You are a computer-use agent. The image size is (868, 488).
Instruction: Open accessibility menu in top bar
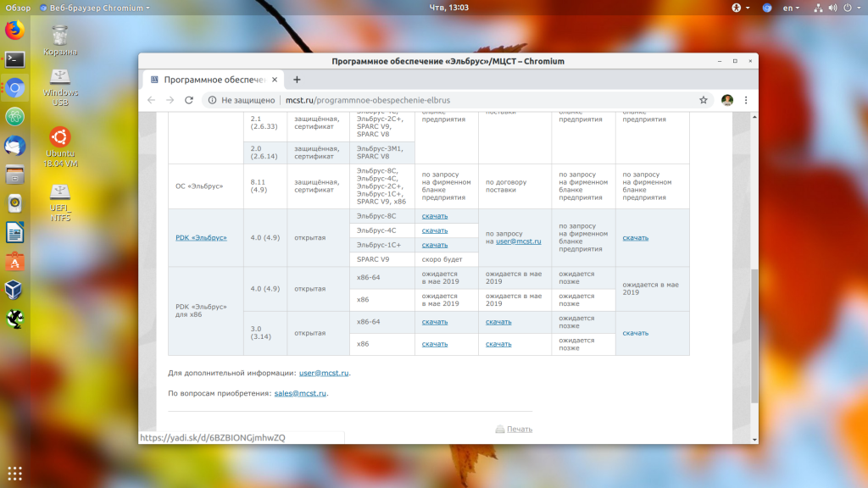(740, 8)
